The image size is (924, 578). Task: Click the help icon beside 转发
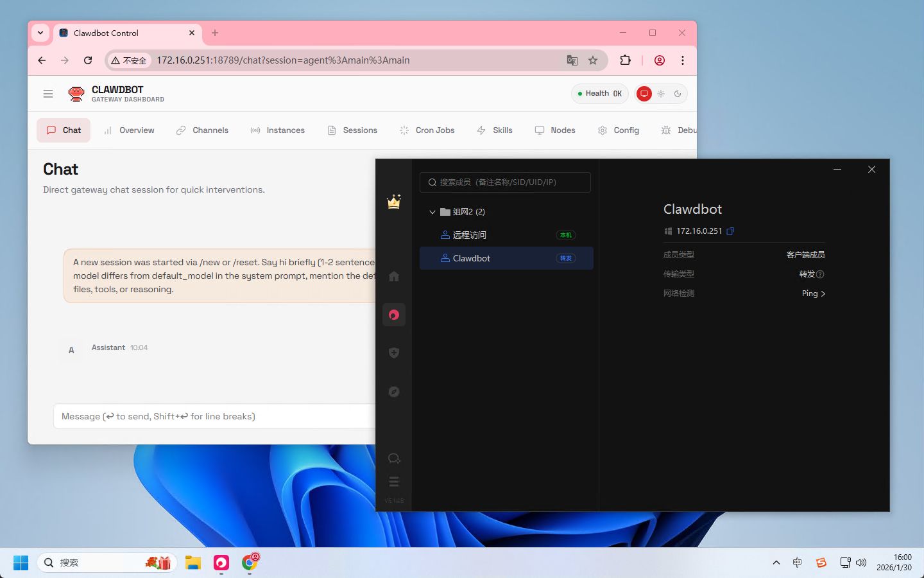(x=820, y=274)
